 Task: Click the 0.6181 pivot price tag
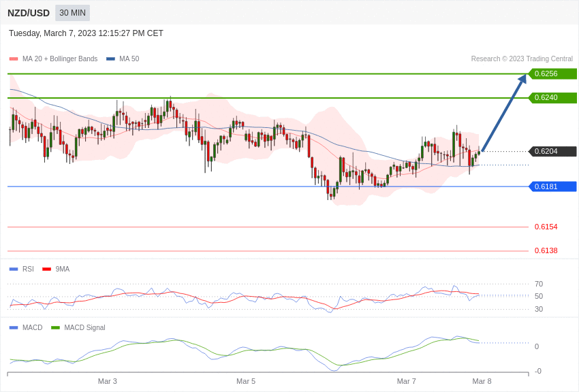pos(552,186)
